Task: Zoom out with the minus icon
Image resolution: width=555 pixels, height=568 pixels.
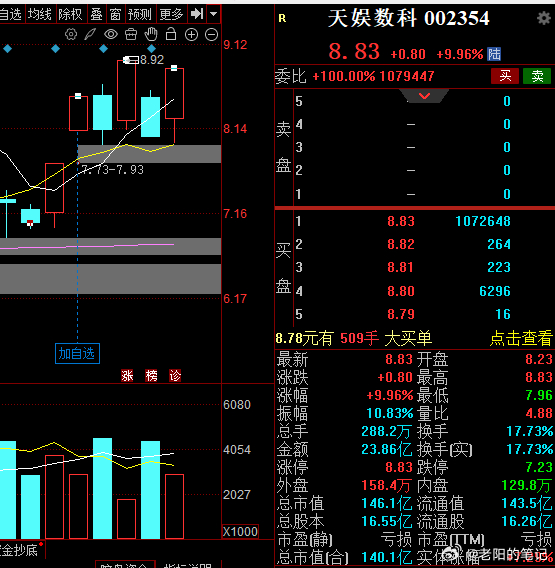Action: [x=212, y=35]
